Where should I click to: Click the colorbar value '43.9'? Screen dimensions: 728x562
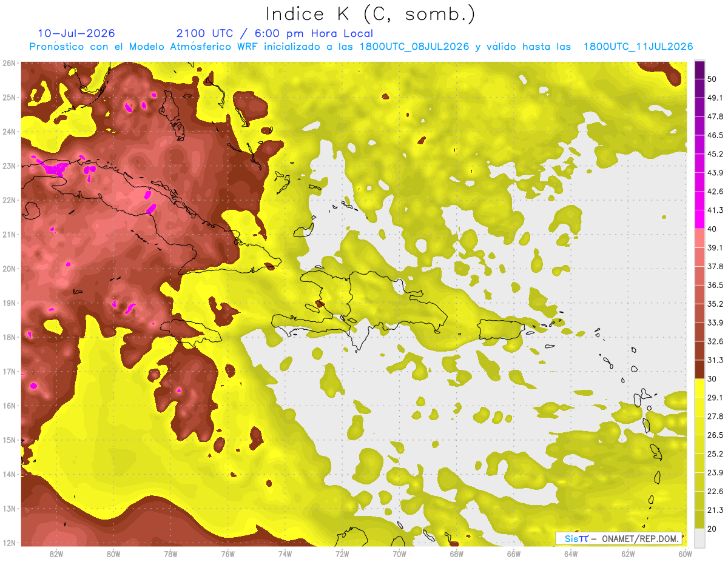coord(715,173)
